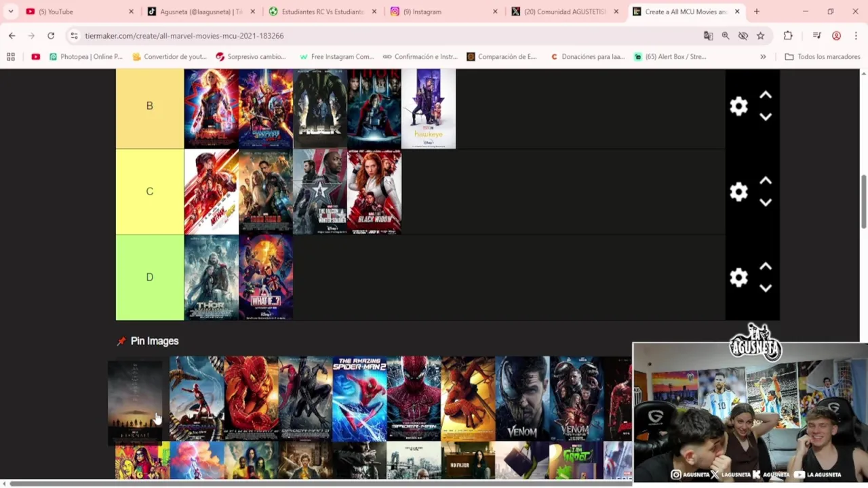
Task: Open Convertidor de yout... bookmark
Action: (169, 57)
